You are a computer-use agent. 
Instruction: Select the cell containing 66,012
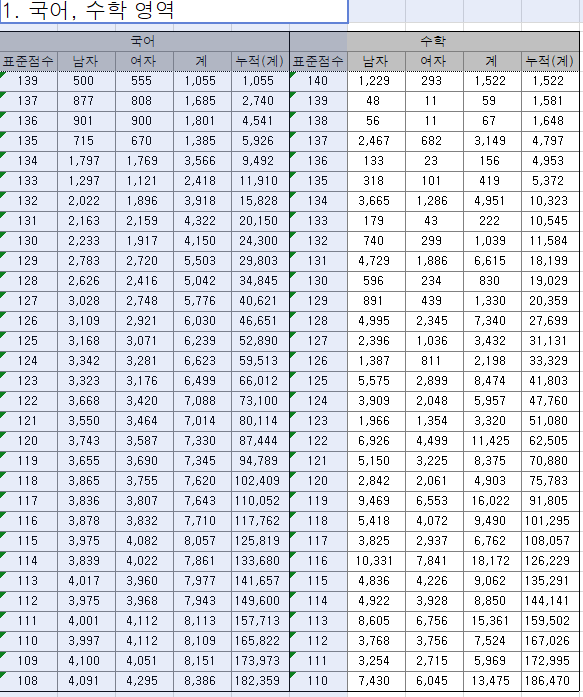coord(260,381)
